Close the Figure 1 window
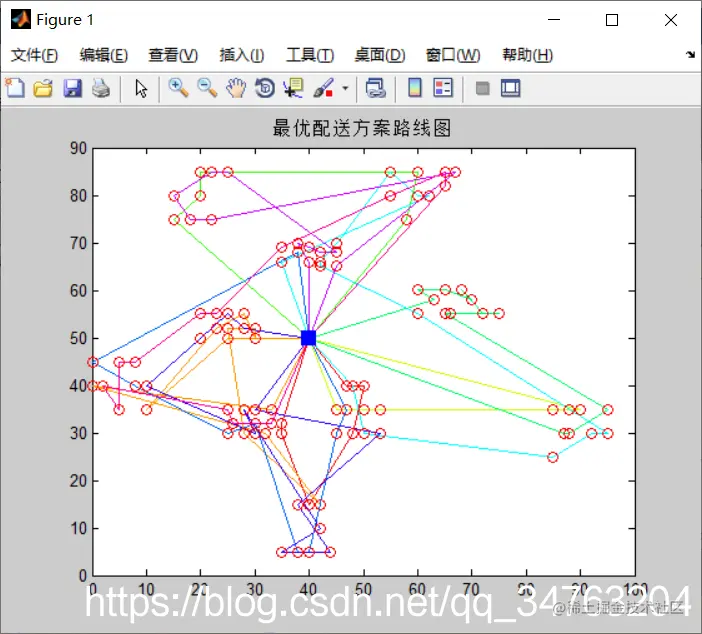The image size is (702, 634). [671, 20]
